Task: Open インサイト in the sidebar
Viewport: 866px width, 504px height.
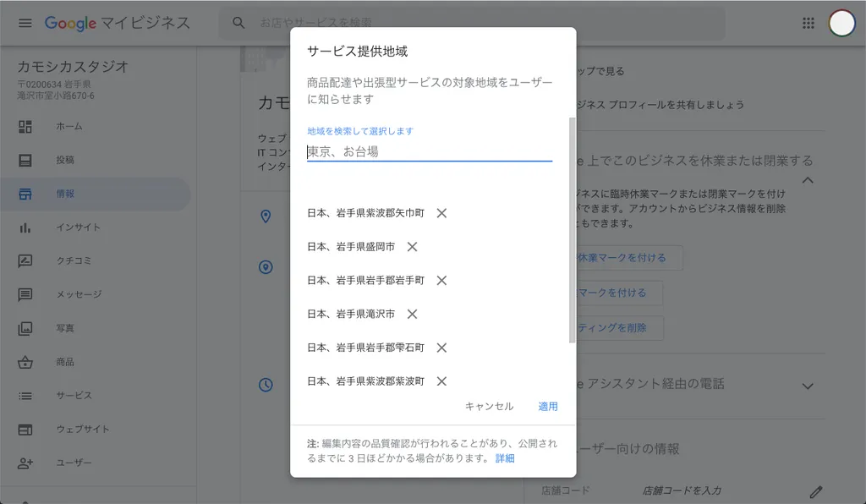Action: tap(96, 227)
